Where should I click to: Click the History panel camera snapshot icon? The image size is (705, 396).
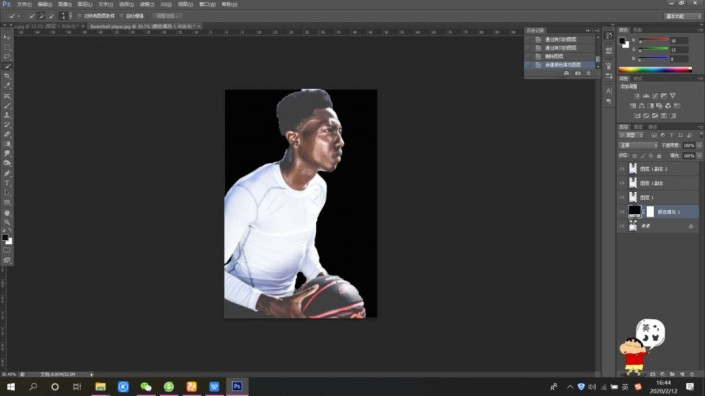point(577,73)
